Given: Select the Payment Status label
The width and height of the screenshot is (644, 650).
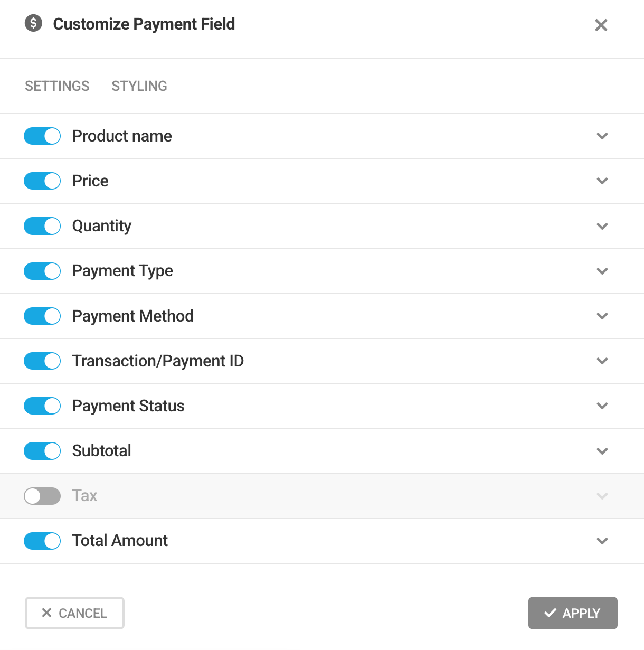Looking at the screenshot, I should [128, 406].
